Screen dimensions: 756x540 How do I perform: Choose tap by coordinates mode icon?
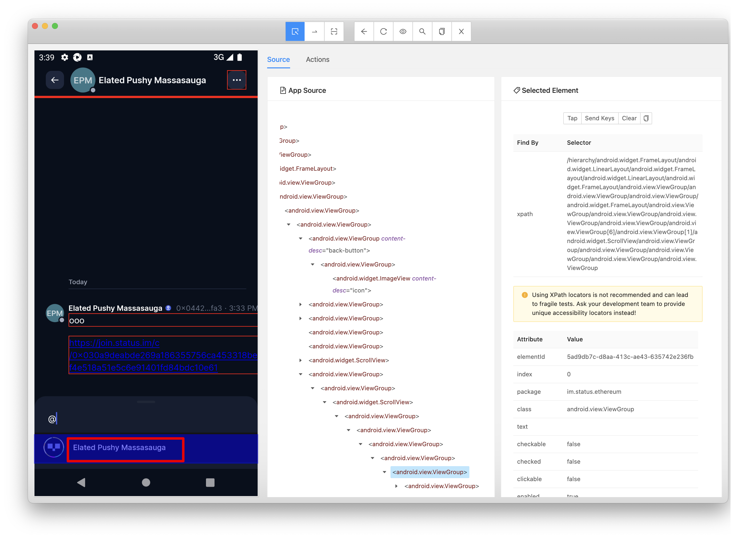334,32
